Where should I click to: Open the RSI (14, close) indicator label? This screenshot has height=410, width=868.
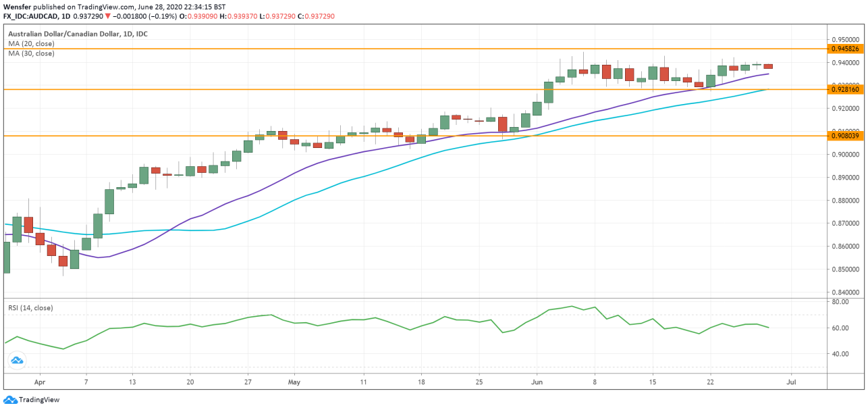(30, 307)
